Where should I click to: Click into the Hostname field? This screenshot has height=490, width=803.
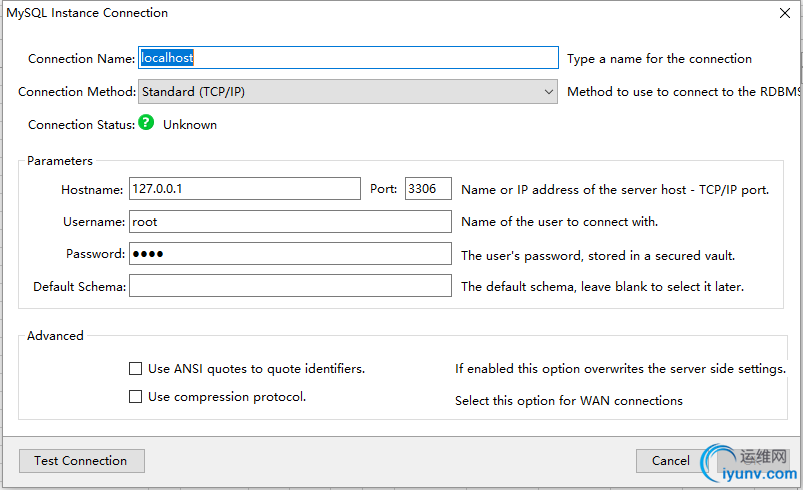[244, 189]
